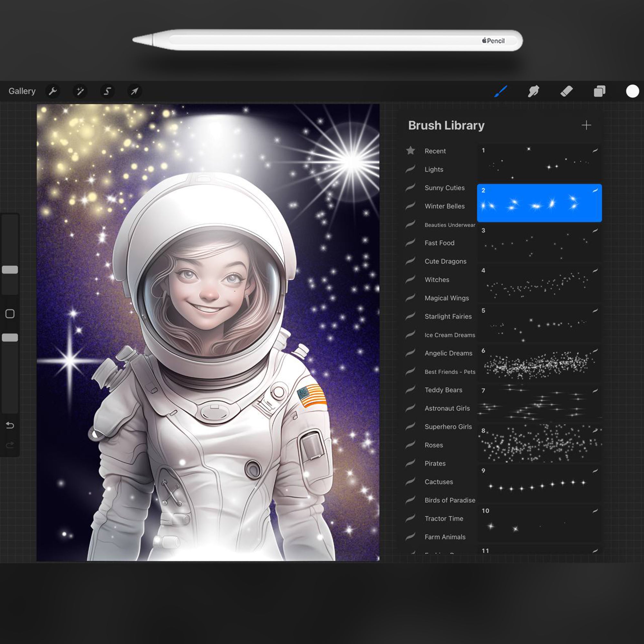Select the Smudge finger tool
The image size is (644, 644).
point(533,91)
